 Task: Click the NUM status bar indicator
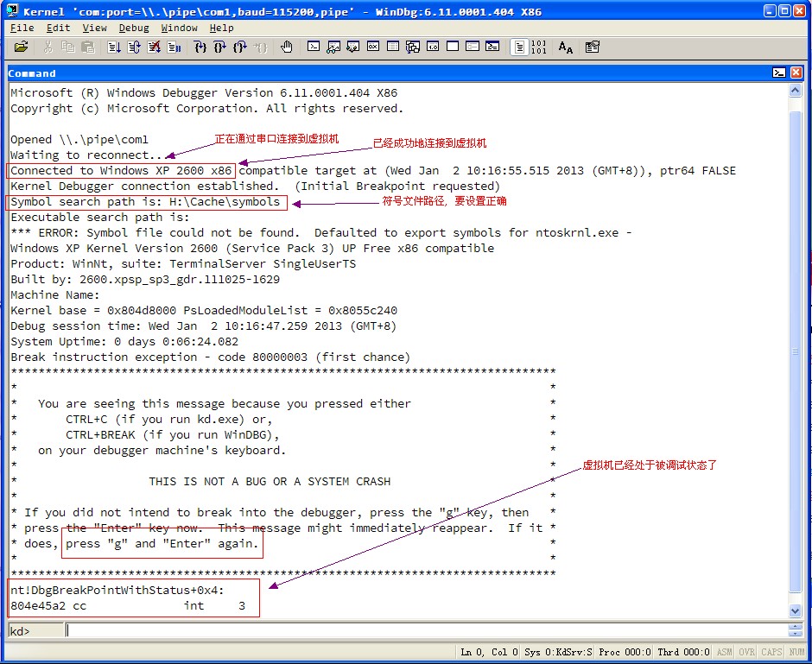(796, 652)
